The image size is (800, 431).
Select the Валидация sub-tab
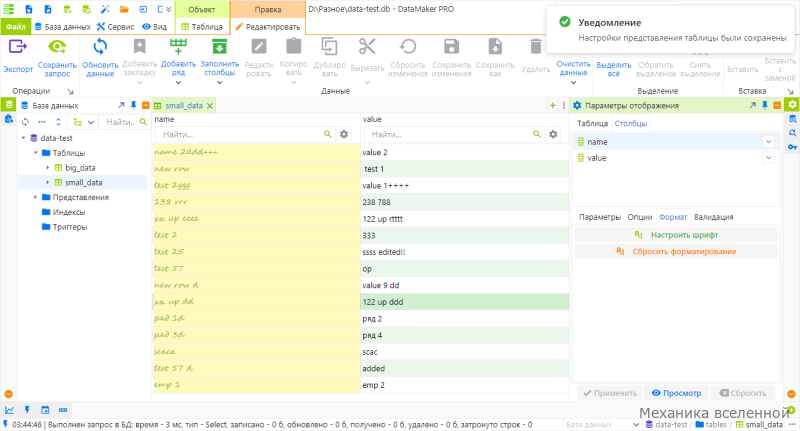(714, 217)
